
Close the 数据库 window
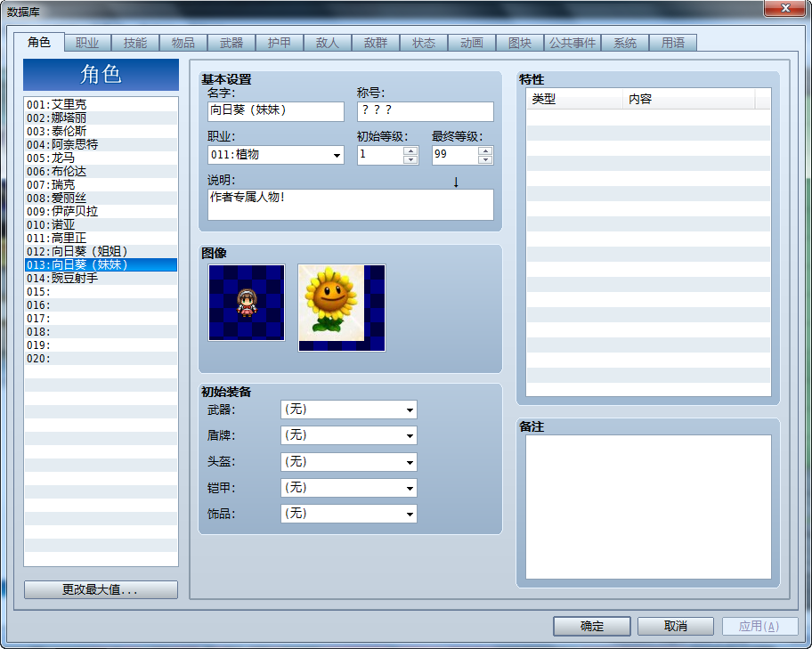coord(785,8)
